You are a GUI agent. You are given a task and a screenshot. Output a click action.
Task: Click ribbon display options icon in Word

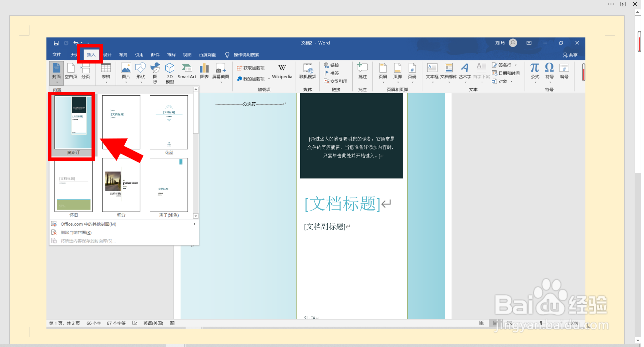(x=529, y=43)
